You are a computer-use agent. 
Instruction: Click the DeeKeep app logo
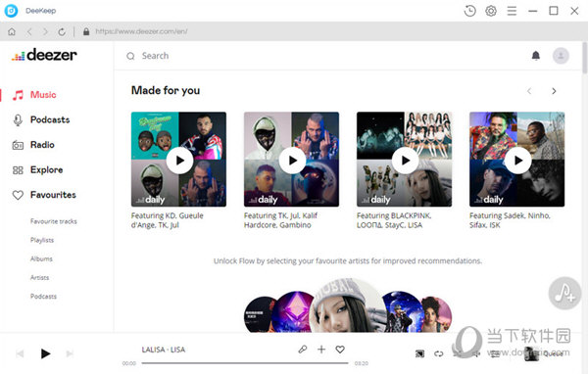click(11, 11)
